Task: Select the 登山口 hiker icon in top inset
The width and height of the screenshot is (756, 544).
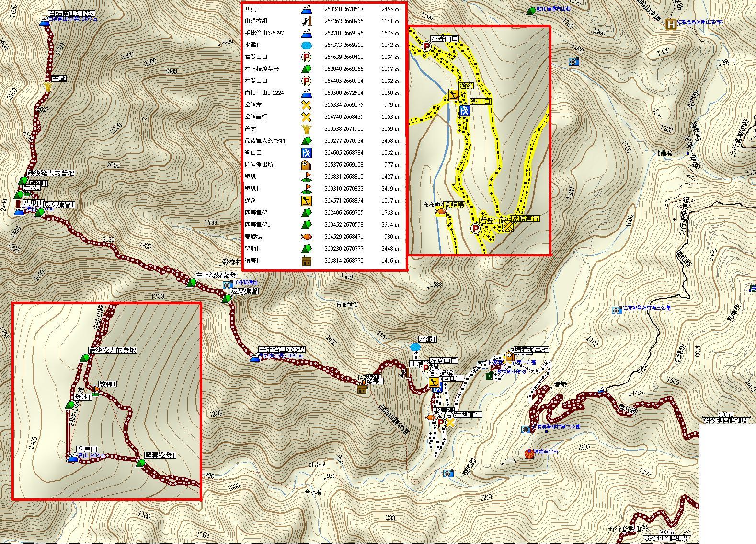Action: pos(464,111)
